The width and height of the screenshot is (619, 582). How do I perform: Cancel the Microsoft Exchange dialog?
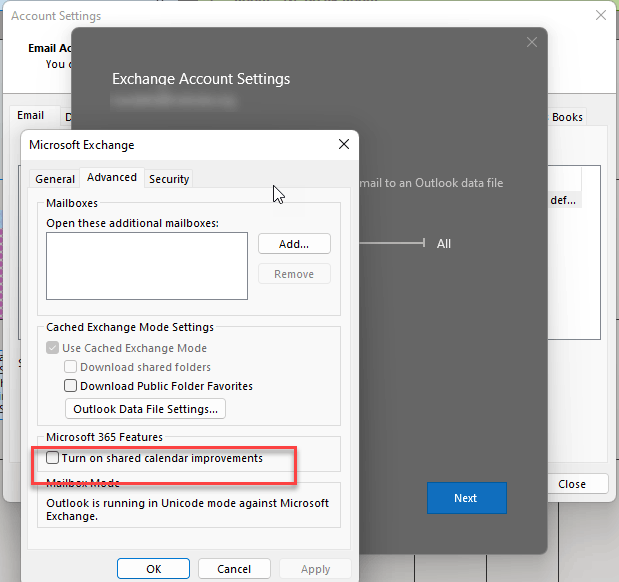(234, 569)
